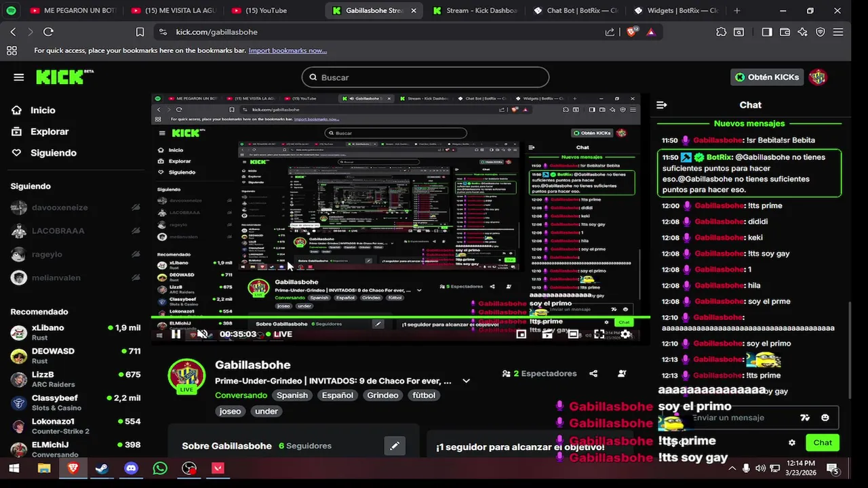
Task: Switch to Chat Bot BotRix tab
Action: point(575,11)
